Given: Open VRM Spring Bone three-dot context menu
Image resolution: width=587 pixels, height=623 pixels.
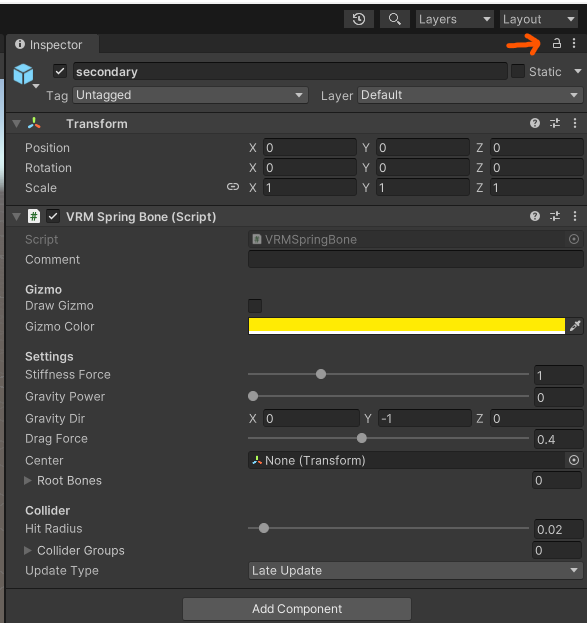Looking at the screenshot, I should (x=575, y=216).
